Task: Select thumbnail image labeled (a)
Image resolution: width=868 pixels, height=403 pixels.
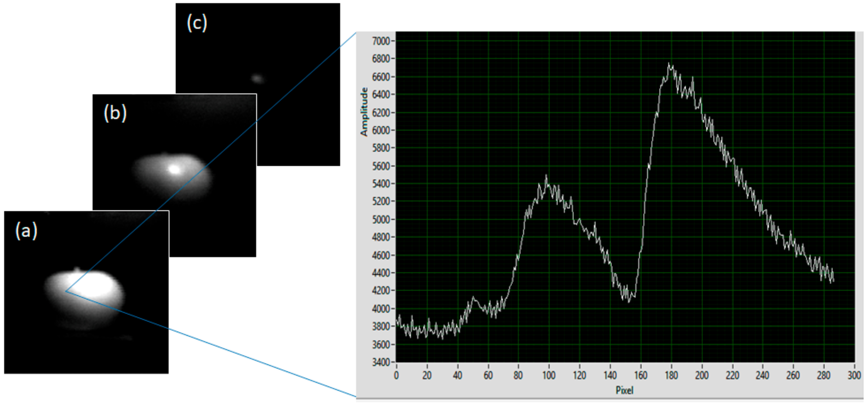Action: tap(86, 292)
